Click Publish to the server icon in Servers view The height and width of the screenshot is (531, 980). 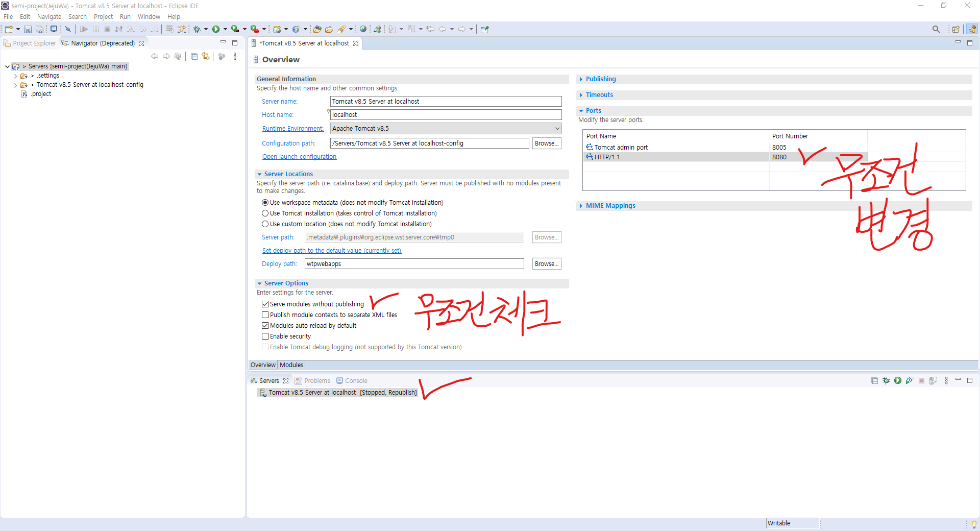(933, 380)
